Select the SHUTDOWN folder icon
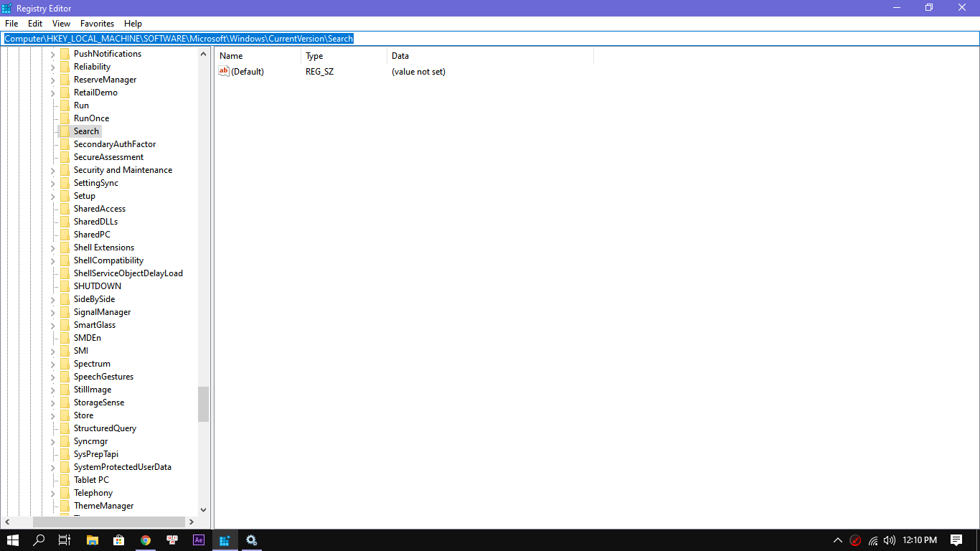980x551 pixels. [65, 286]
